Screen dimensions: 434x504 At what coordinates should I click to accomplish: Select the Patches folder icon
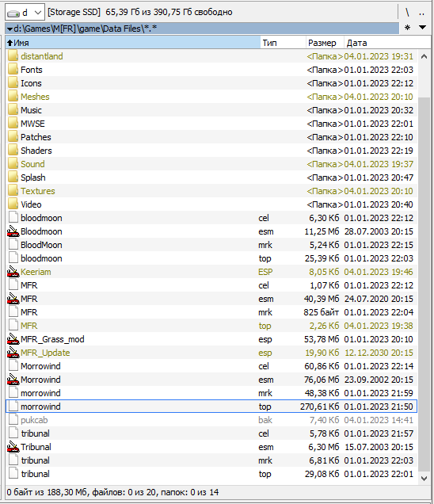pos(13,137)
